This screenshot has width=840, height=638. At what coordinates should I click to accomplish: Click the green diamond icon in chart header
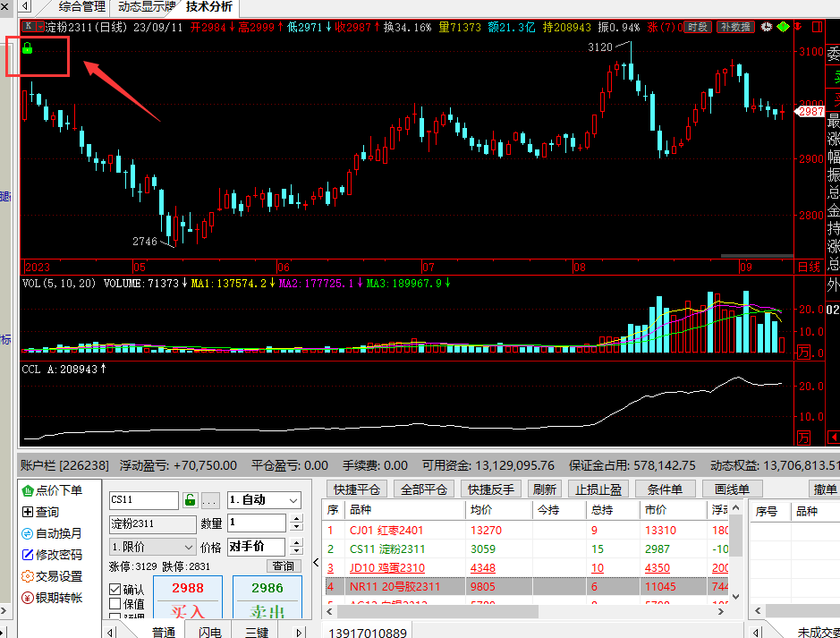tap(784, 28)
